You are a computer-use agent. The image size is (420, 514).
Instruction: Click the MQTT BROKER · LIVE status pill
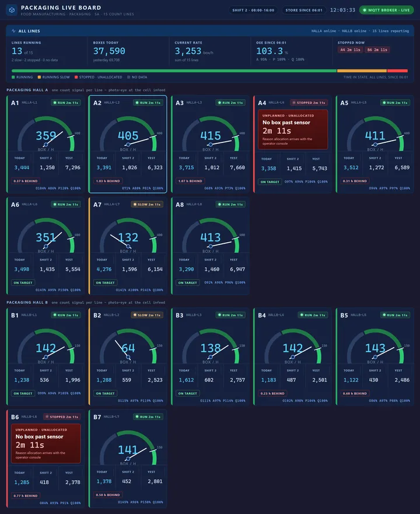pos(386,10)
